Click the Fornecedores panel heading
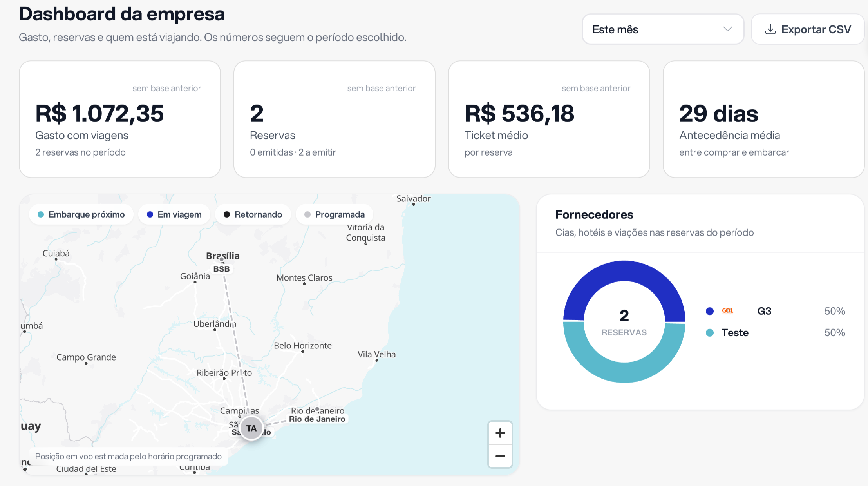 click(594, 215)
